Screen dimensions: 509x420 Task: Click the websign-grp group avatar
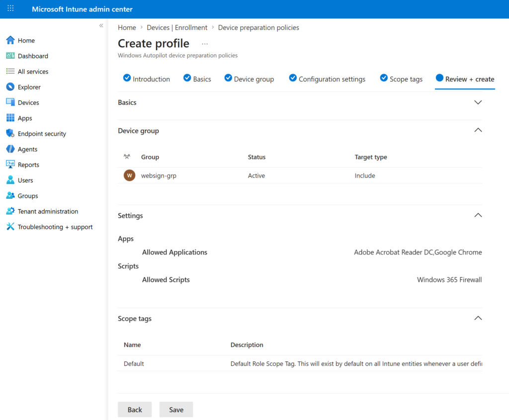129,175
